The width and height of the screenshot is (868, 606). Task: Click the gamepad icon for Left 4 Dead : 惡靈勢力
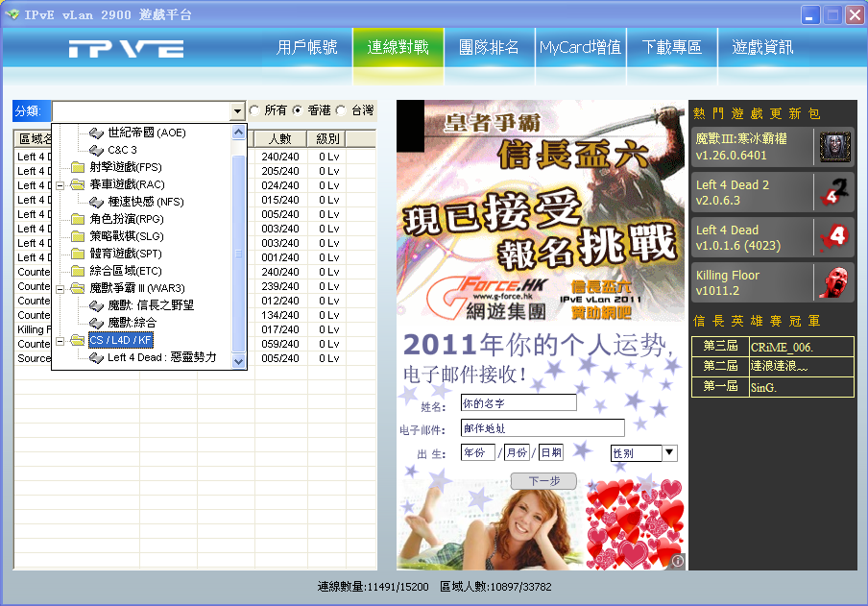[x=96, y=358]
